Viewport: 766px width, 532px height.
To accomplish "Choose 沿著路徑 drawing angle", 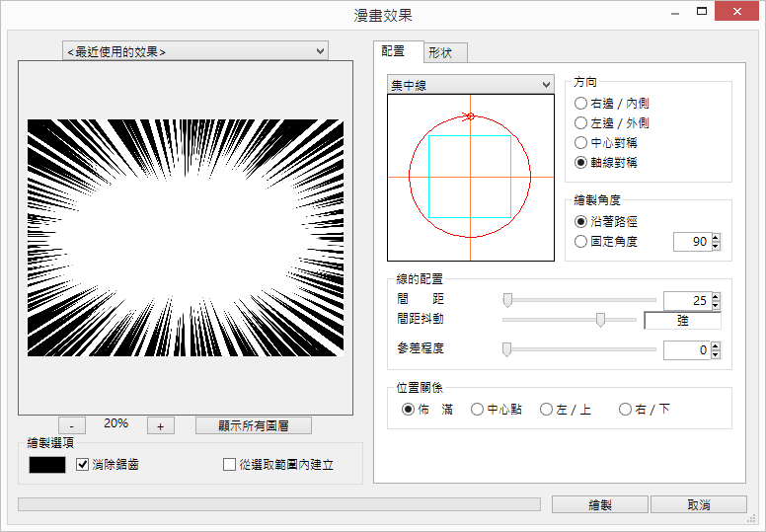I will 606,222.
